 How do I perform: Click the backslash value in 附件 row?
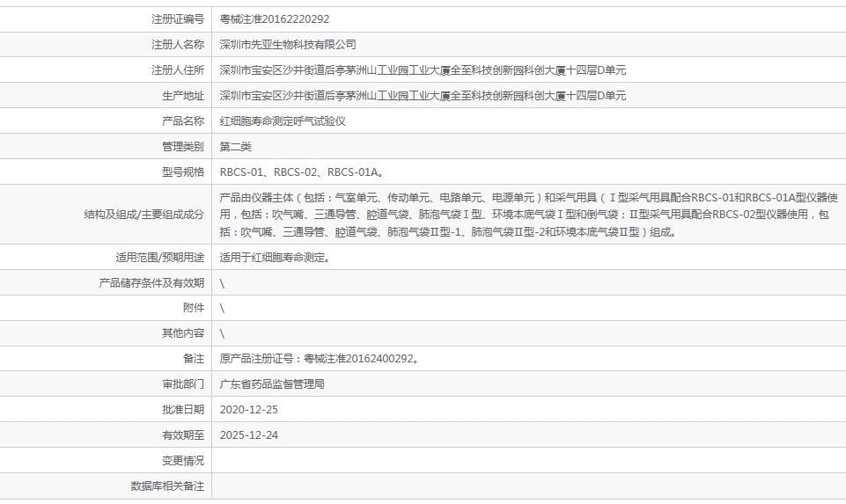pos(222,309)
